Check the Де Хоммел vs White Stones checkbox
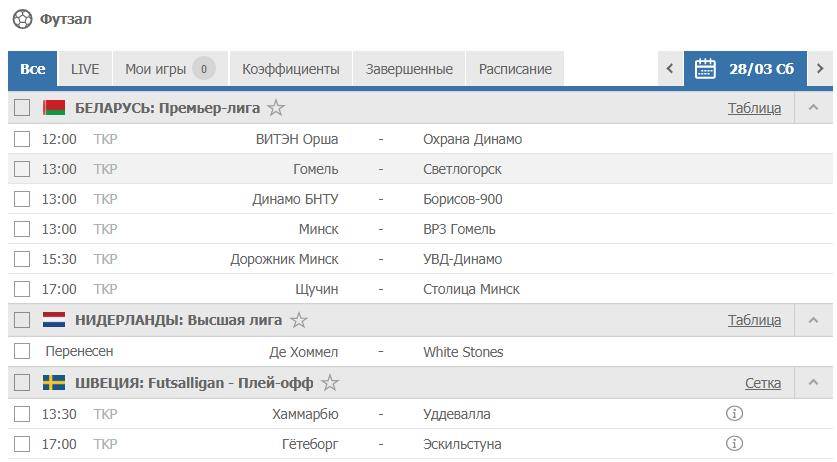Image resolution: width=837 pixels, height=462 pixels. 22,352
